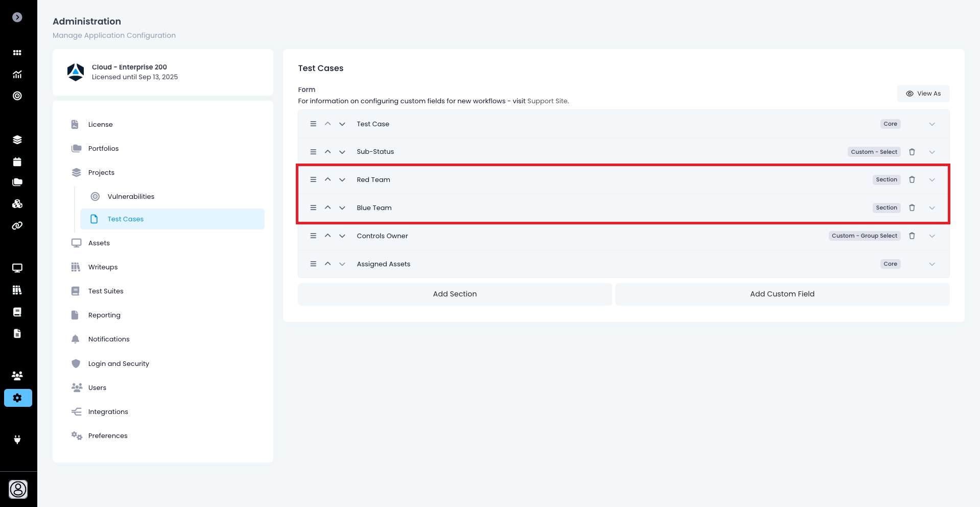The height and width of the screenshot is (507, 980).
Task: Toggle View As preview mode
Action: (923, 94)
